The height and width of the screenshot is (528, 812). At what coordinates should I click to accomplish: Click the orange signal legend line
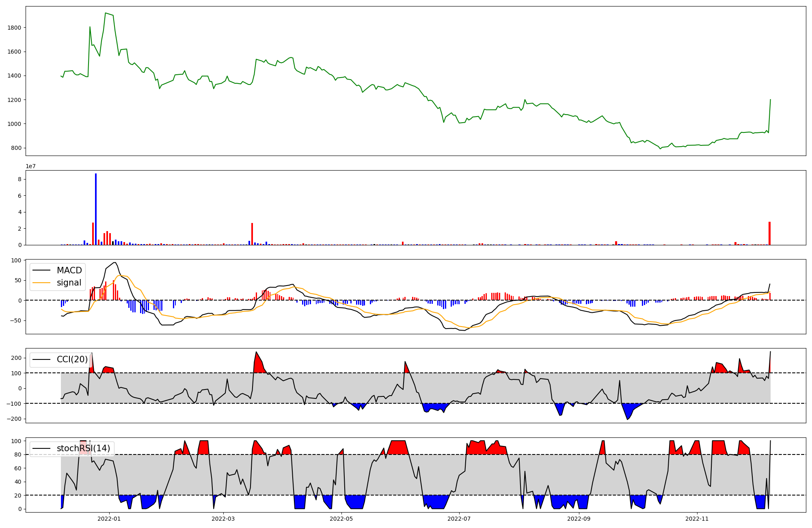[41, 283]
